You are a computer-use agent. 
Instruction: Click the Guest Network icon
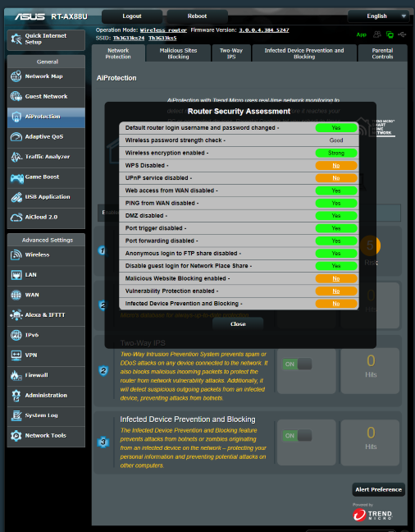coord(16,96)
